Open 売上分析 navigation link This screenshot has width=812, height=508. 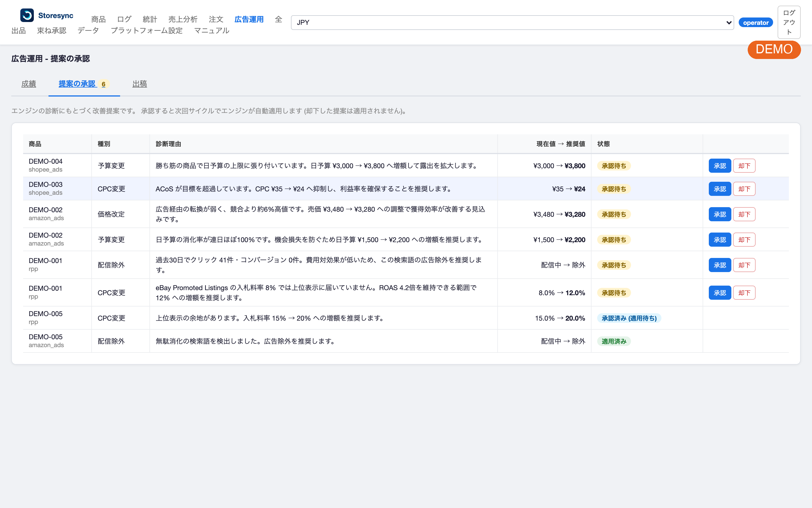coord(183,19)
